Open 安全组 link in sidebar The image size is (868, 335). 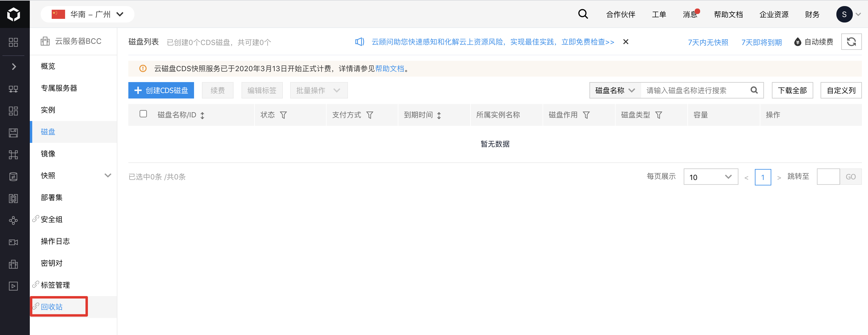tap(52, 219)
